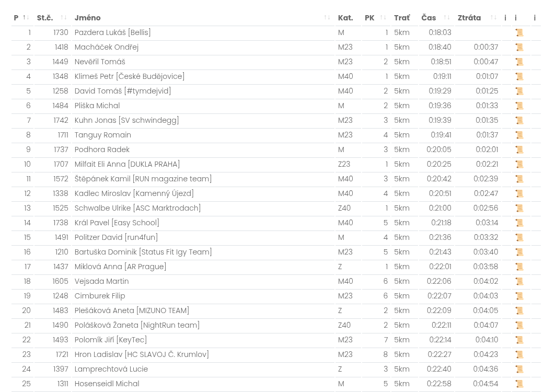The image size is (556, 392).
Task: Open scroll icon for Polomík Jiří
Action: (519, 340)
